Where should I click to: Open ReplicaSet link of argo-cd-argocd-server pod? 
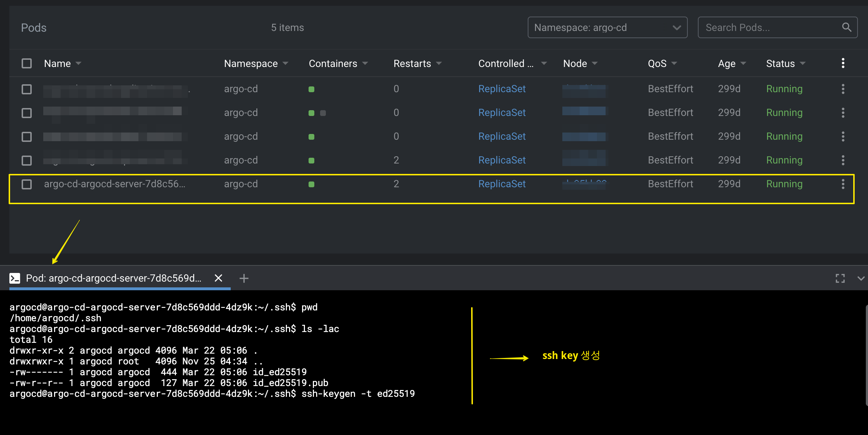pyautogui.click(x=502, y=184)
